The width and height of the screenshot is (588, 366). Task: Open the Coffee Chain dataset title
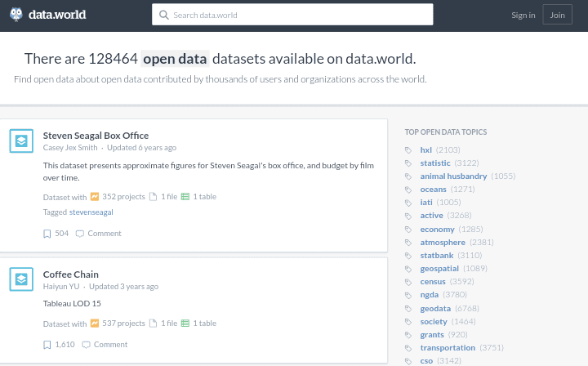[x=71, y=274]
